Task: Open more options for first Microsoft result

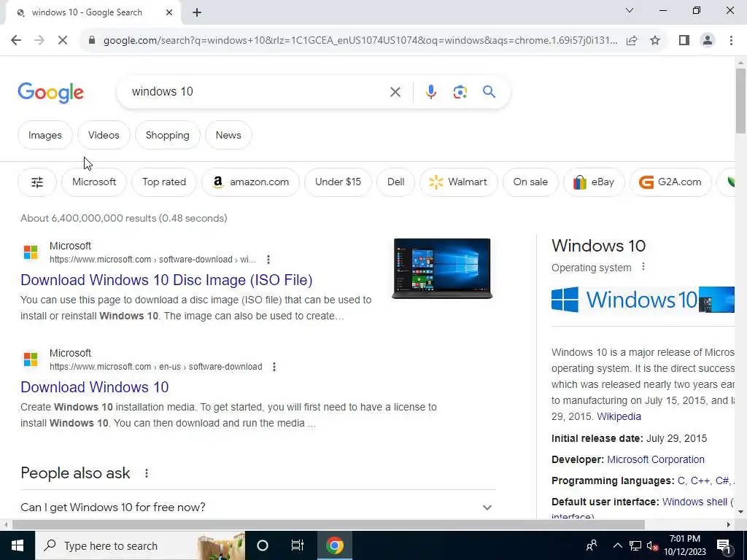Action: [268, 260]
